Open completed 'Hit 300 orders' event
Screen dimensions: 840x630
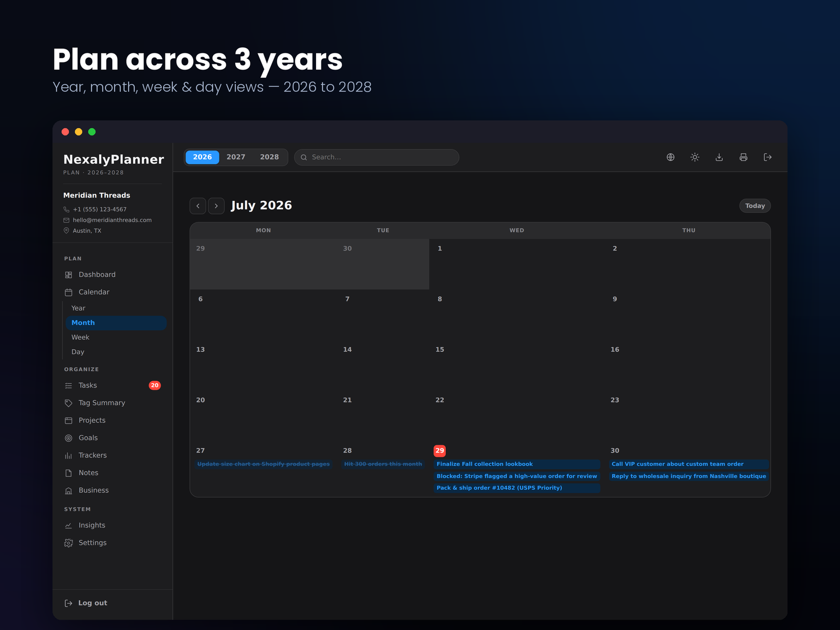pyautogui.click(x=383, y=464)
